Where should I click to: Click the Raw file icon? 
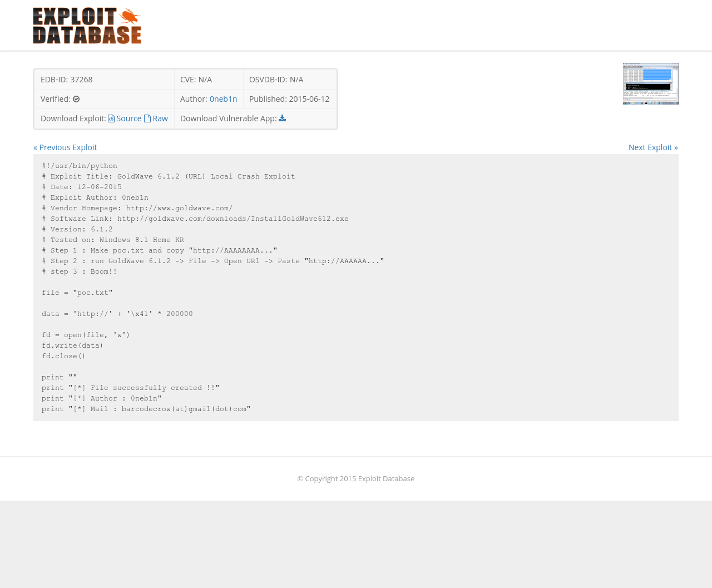[147, 118]
